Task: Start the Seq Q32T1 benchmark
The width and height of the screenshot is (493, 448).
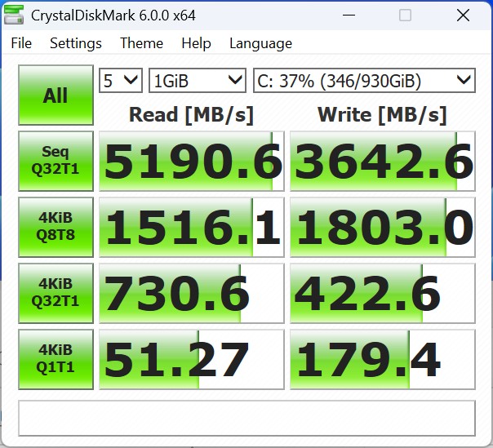Action: (55, 161)
